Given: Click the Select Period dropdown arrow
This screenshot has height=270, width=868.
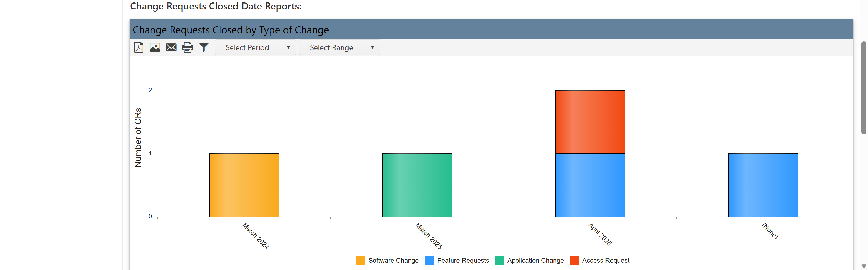Looking at the screenshot, I should tap(288, 47).
